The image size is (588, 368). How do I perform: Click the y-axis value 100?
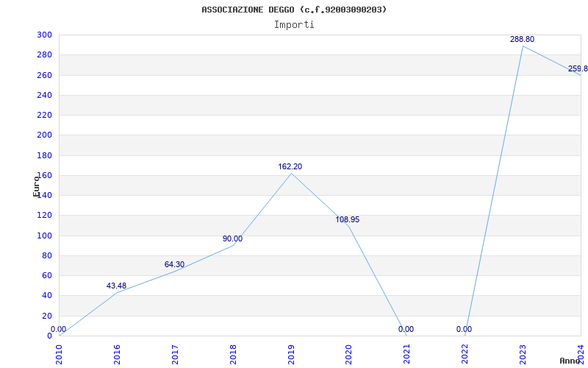44,236
